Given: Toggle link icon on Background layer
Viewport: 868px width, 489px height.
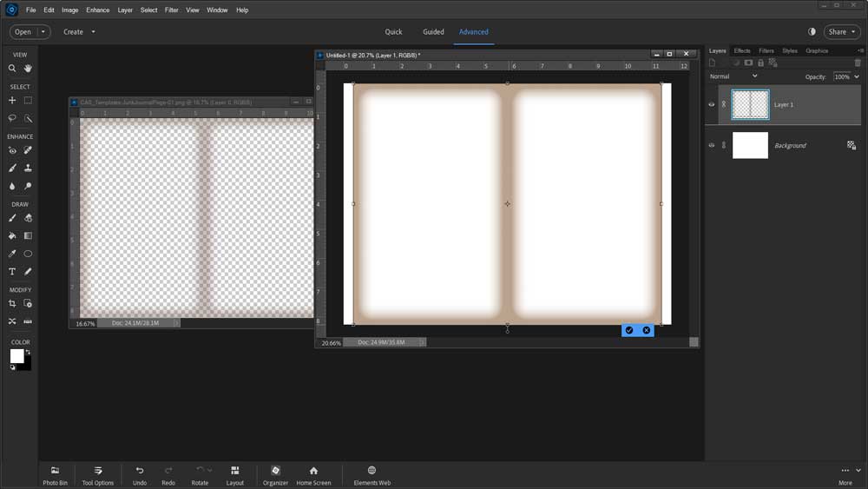Looking at the screenshot, I should point(724,145).
